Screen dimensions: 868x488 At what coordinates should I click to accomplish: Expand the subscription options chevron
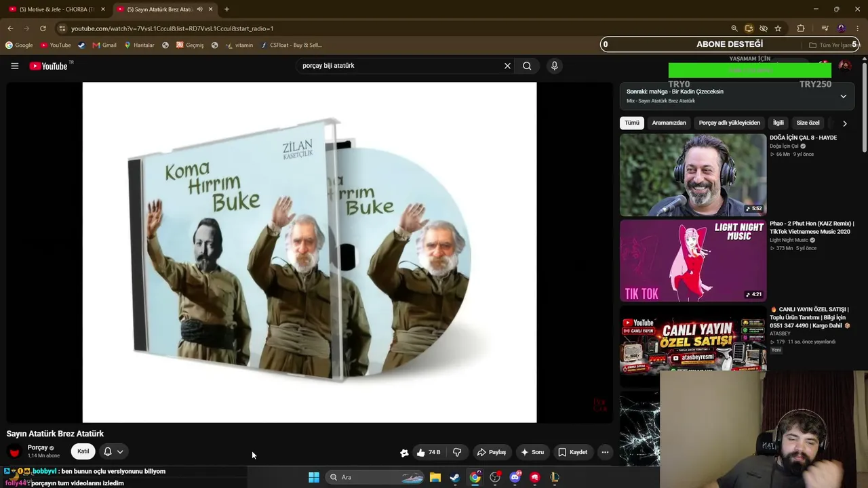[x=120, y=451]
